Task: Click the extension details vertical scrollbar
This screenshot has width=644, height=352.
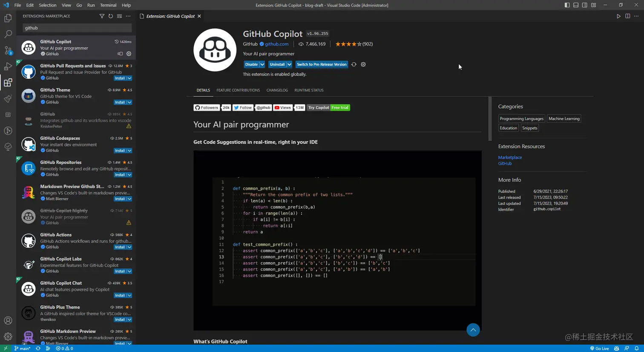Action: 490,119
